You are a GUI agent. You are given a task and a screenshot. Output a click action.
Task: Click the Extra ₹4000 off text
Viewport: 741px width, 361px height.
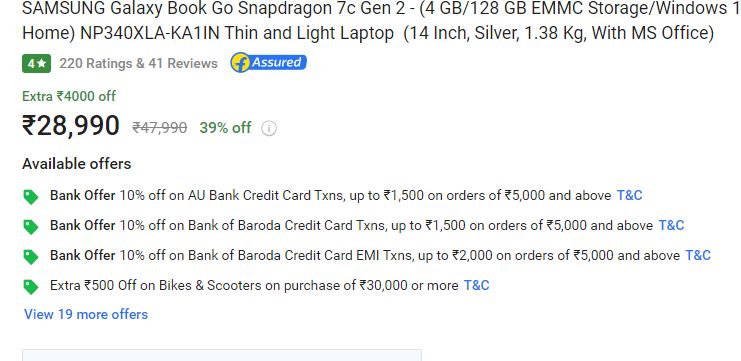coord(69,96)
